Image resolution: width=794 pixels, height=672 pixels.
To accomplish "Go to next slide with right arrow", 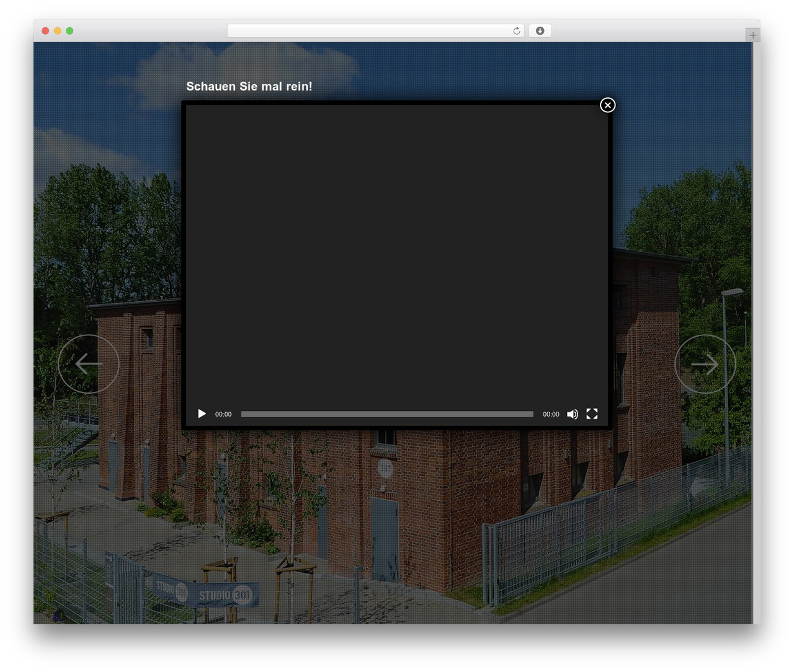I will (705, 364).
